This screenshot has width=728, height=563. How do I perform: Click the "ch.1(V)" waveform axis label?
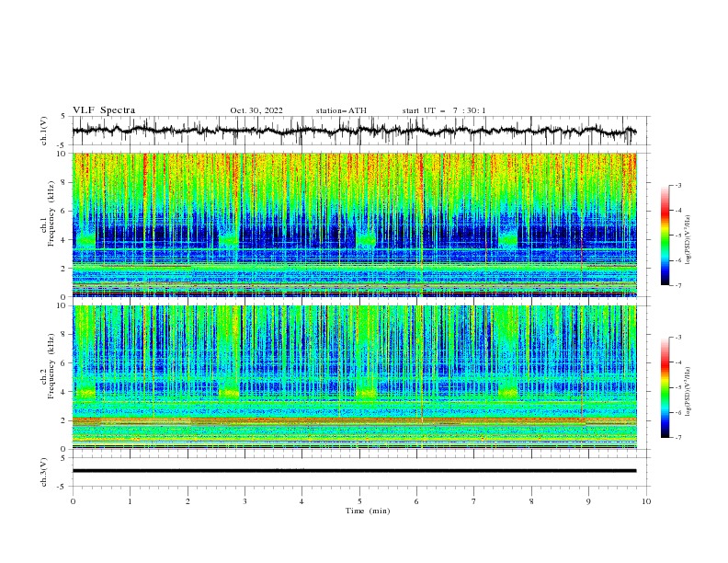pos(44,131)
